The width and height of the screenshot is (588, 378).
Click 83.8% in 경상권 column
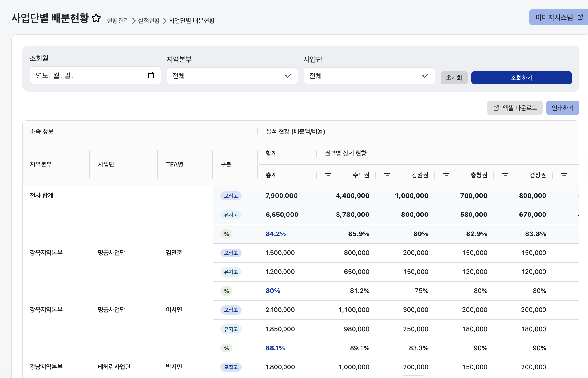[536, 234]
